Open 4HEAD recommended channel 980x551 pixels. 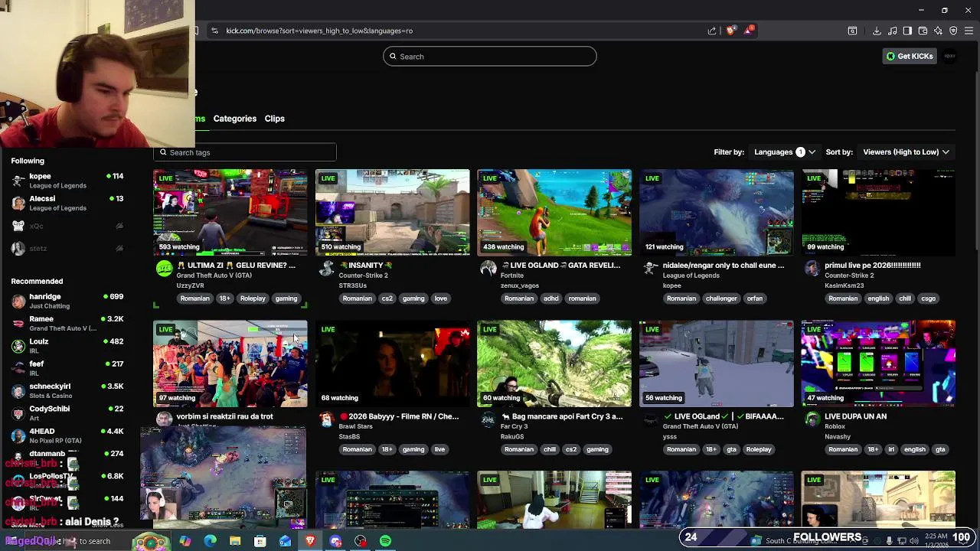click(67, 435)
